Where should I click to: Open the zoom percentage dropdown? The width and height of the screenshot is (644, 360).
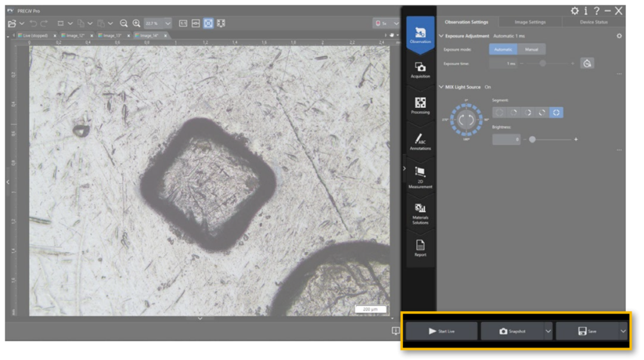[168, 23]
